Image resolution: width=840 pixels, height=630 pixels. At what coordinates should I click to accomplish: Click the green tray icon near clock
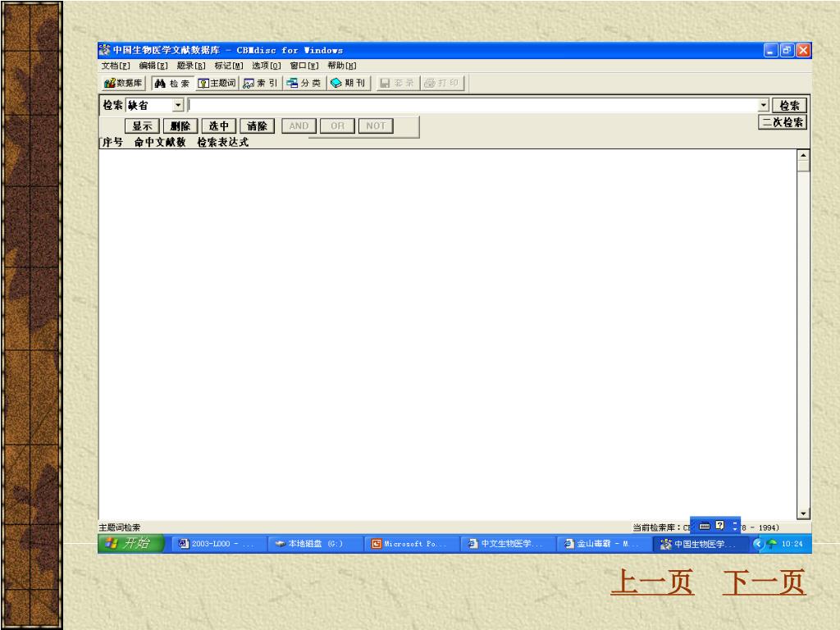[772, 544]
